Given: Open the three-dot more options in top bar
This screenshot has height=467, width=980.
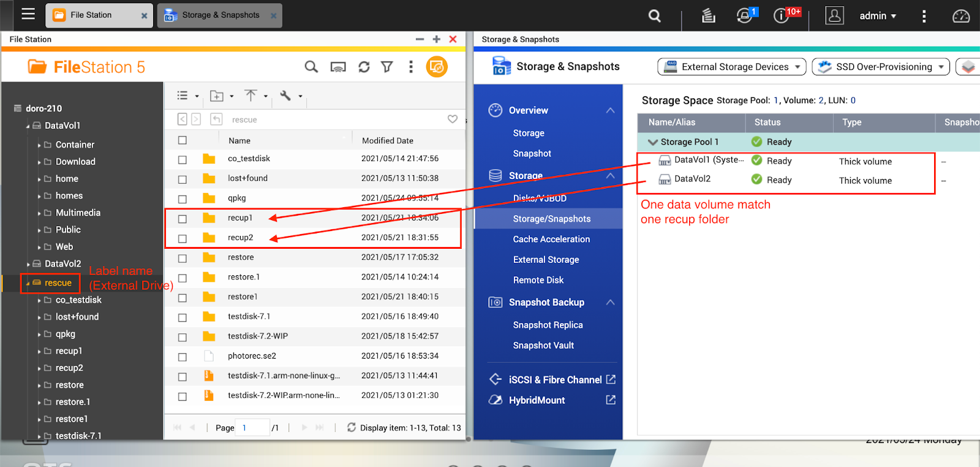Looking at the screenshot, I should pos(924,17).
